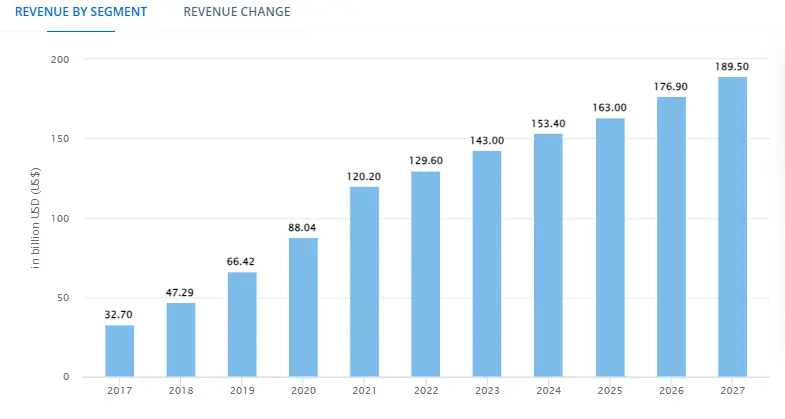This screenshot has height=419, width=785.
Task: Click the 2021 x-axis label
Action: [x=364, y=390]
